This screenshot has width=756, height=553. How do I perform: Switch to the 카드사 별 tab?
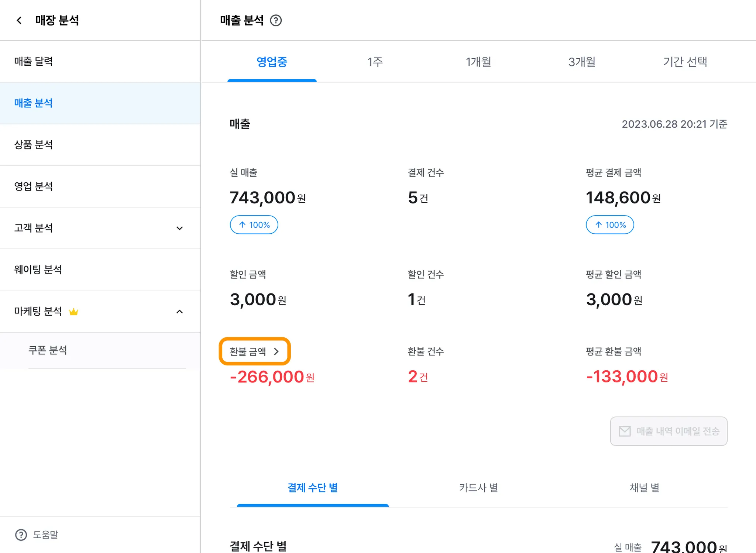(x=478, y=488)
